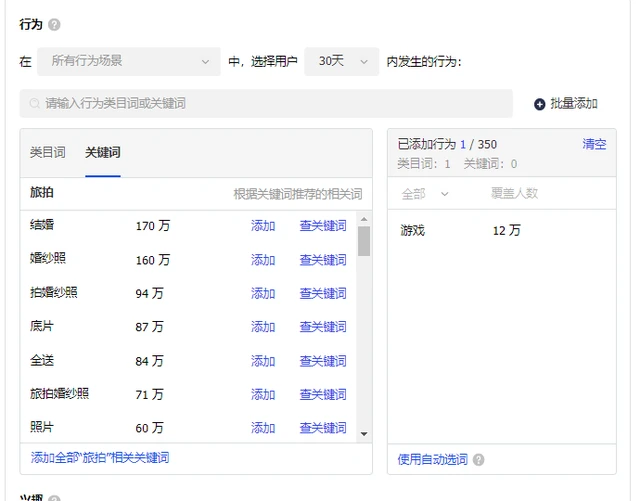This screenshot has width=640, height=501.
Task: Click 使用自动选词 link
Action: pos(432,460)
